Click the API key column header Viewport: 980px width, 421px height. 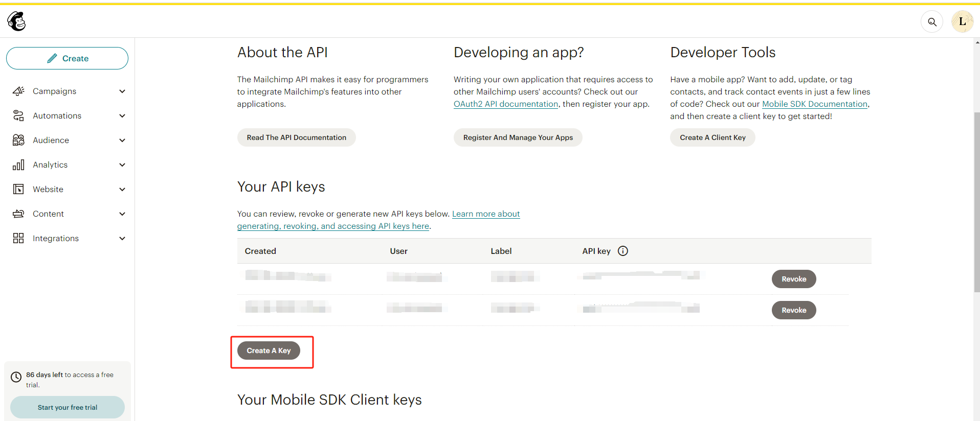coord(596,251)
